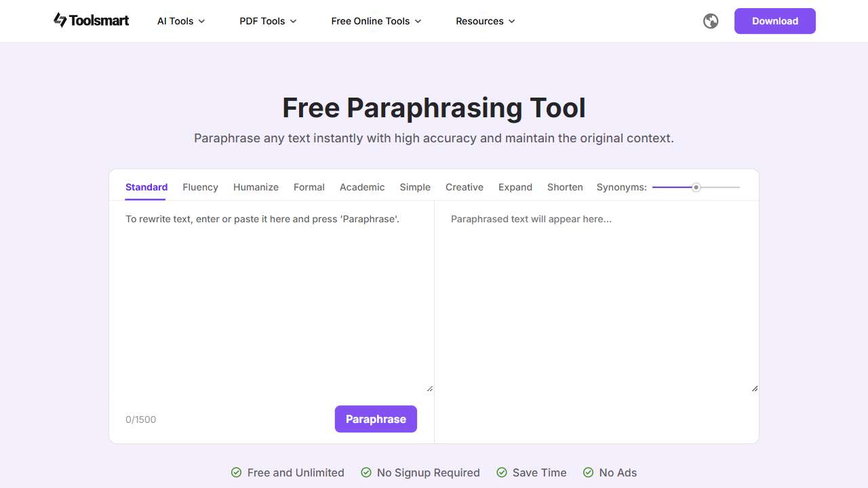
Task: Switch to the Academic paraphrasing mode
Action: click(362, 187)
